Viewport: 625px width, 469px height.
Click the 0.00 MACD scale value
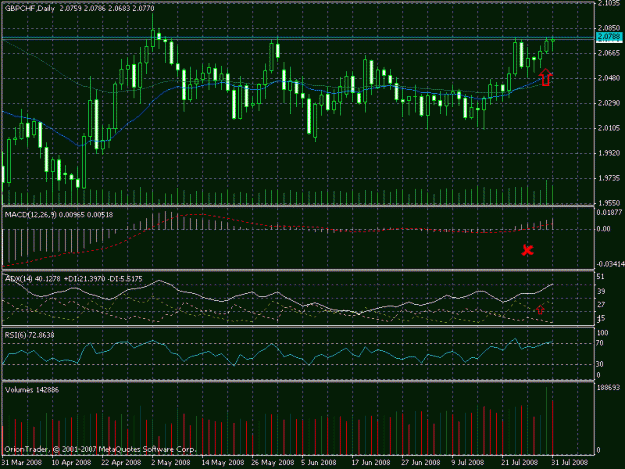pos(603,229)
